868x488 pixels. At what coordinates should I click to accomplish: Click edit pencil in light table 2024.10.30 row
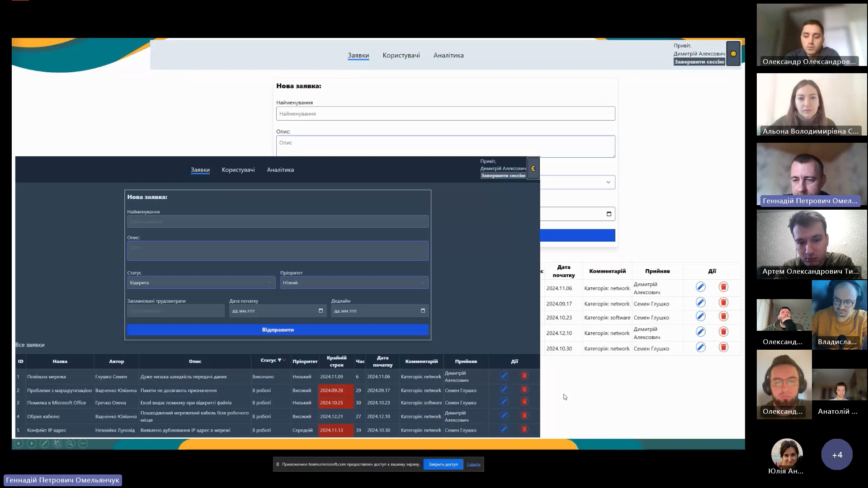(x=700, y=347)
